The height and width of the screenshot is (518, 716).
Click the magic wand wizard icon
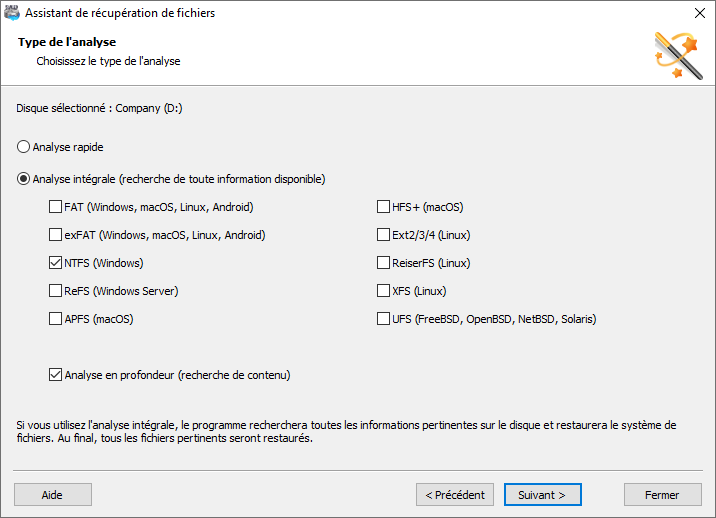click(679, 55)
